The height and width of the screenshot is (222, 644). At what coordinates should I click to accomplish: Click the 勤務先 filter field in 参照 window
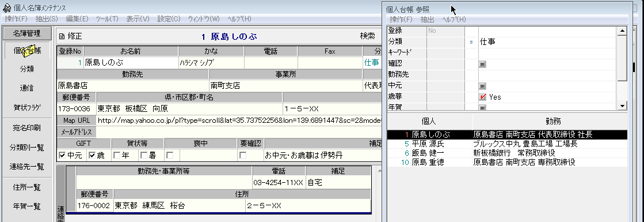pos(547,75)
